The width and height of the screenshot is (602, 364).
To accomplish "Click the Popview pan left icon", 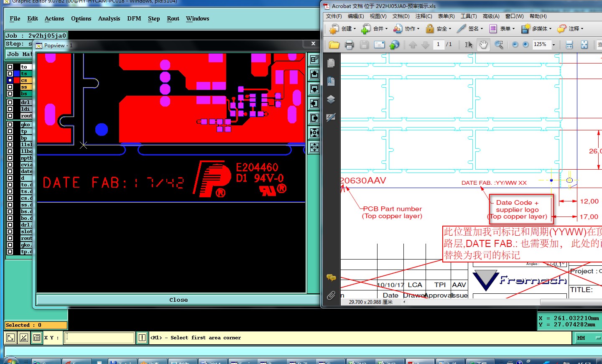I will pyautogui.click(x=314, y=104).
